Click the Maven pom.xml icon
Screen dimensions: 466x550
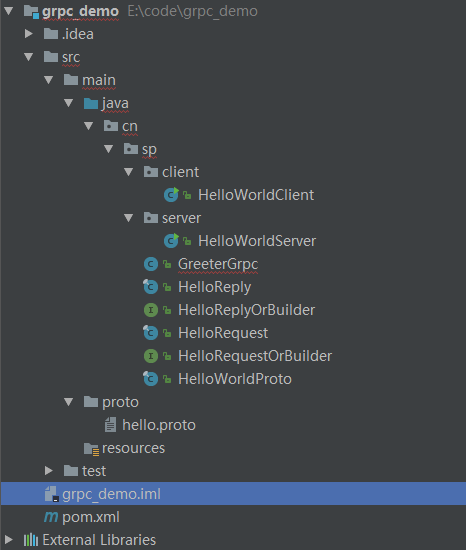(x=51, y=516)
